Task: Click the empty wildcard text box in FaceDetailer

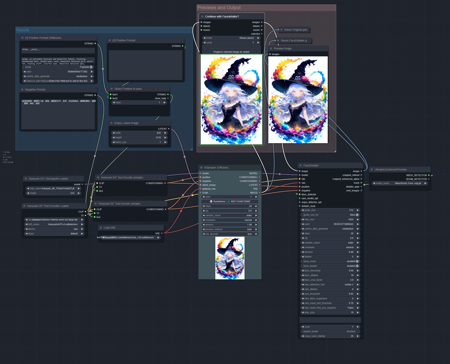Action: pos(330,320)
